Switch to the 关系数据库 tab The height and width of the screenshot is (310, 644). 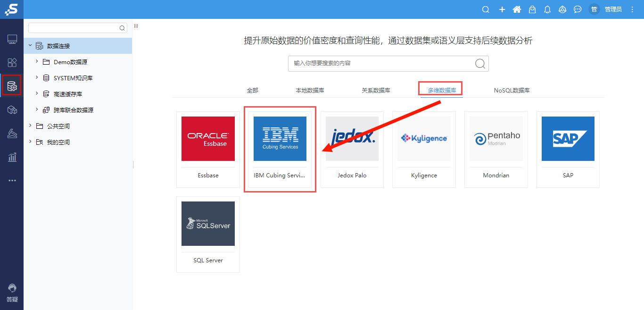376,90
